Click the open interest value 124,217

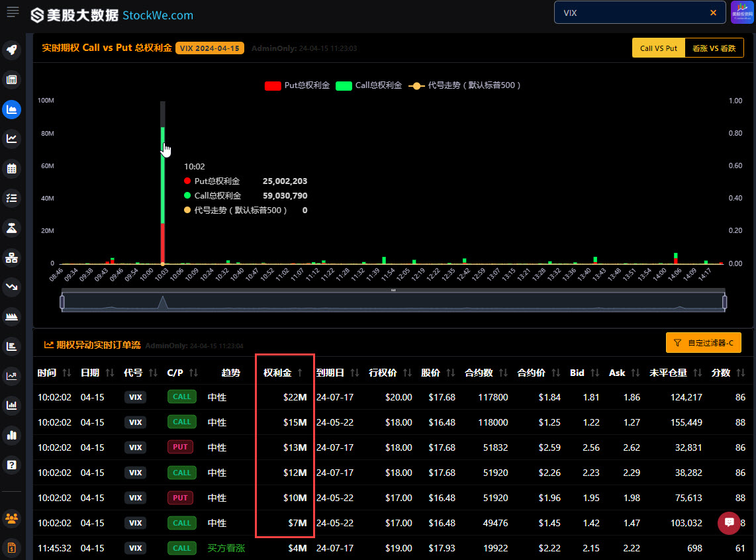click(x=686, y=397)
